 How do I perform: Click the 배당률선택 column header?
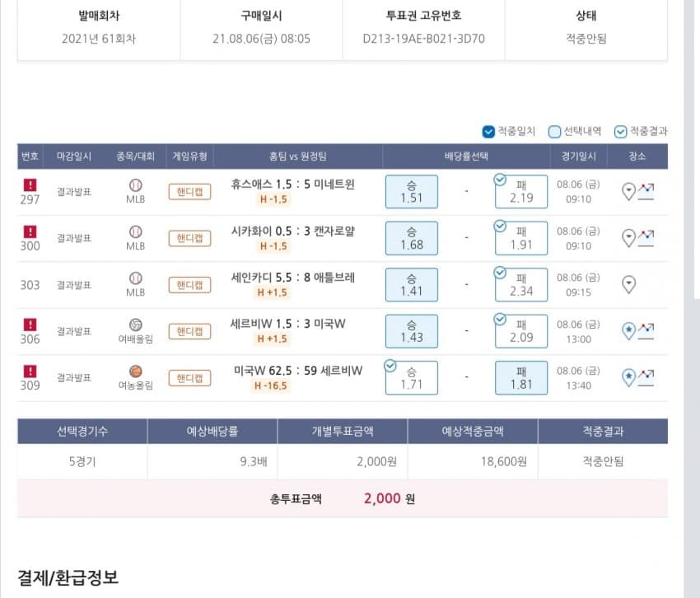pyautogui.click(x=465, y=157)
